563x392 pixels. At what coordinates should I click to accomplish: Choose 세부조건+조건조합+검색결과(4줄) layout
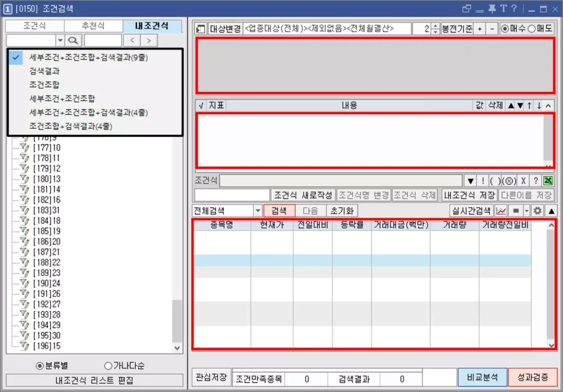(x=89, y=113)
